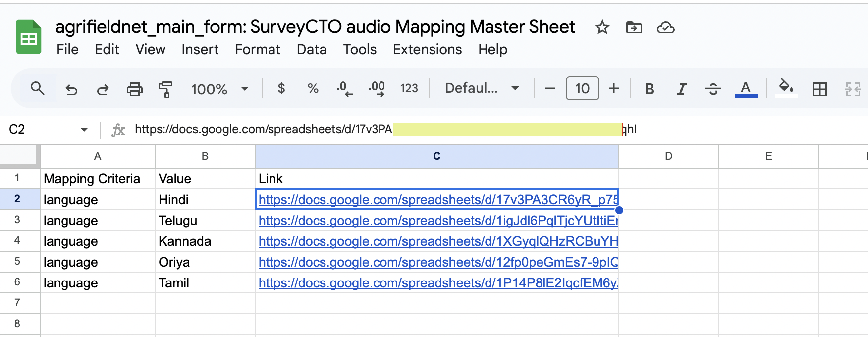This screenshot has width=868, height=337.
Task: Open the View menu
Action: pos(150,49)
